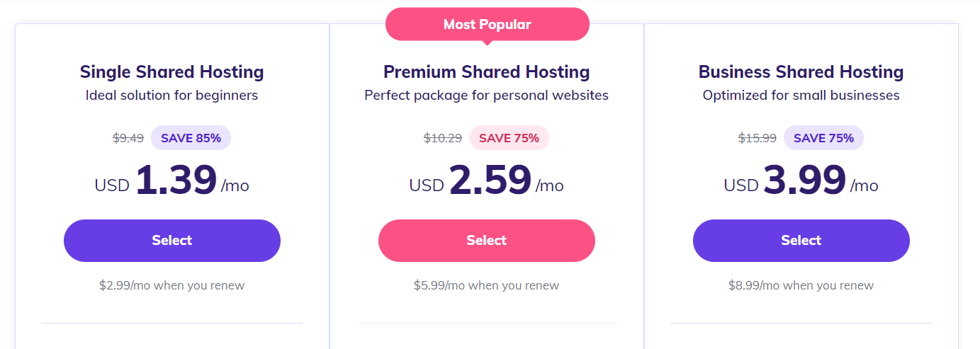The height and width of the screenshot is (349, 980).
Task: Click the USD 2.59 /mo price
Action: 487,181
